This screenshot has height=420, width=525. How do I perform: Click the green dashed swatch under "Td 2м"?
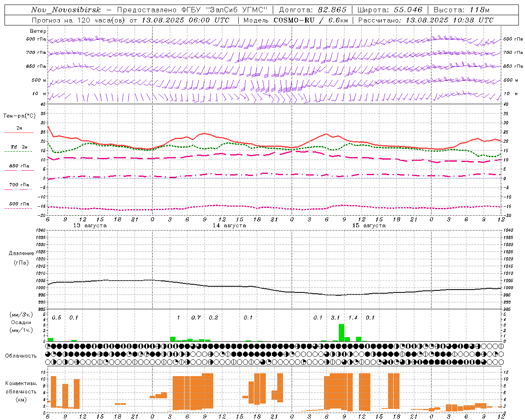(19, 151)
